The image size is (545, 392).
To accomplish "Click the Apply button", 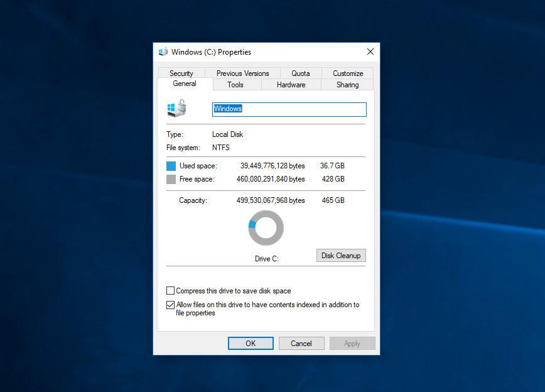I will (352, 343).
